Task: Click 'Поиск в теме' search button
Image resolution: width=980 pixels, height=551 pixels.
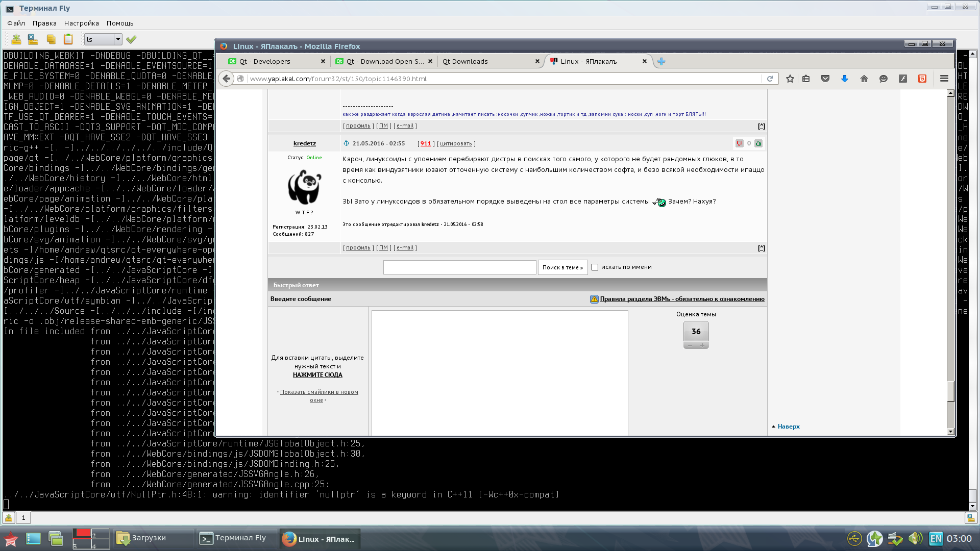Action: (x=562, y=267)
